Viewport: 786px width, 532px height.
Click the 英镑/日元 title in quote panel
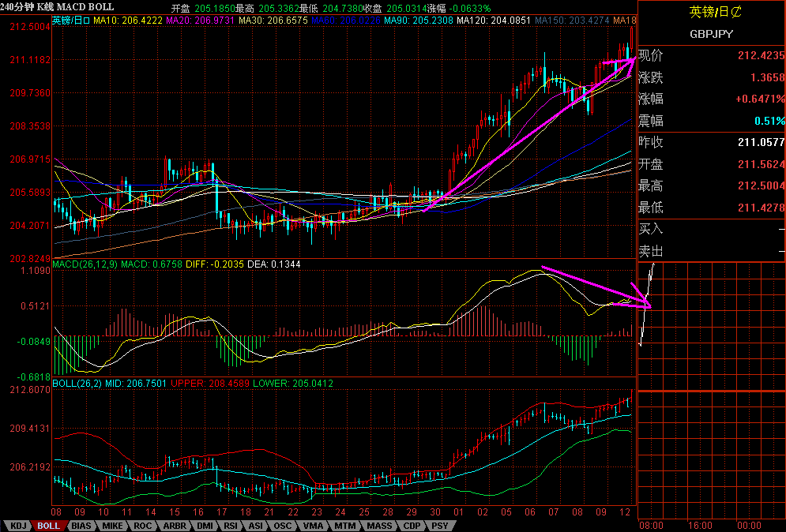click(x=716, y=12)
